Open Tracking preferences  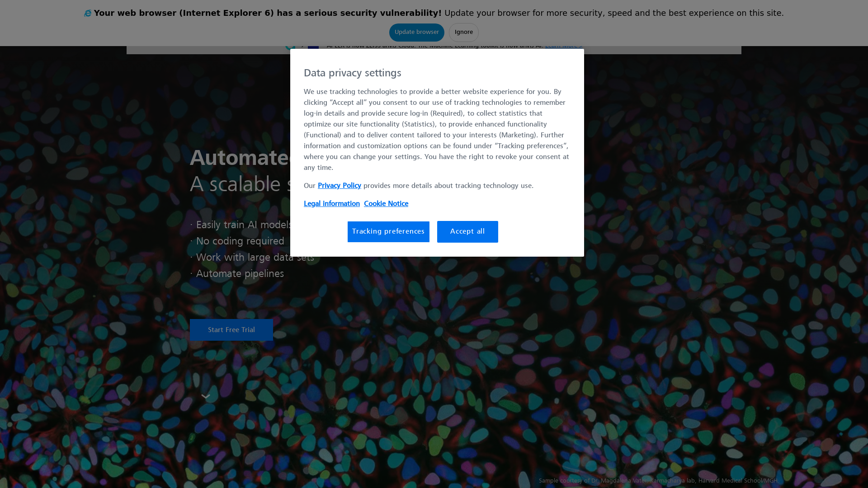[x=388, y=232]
